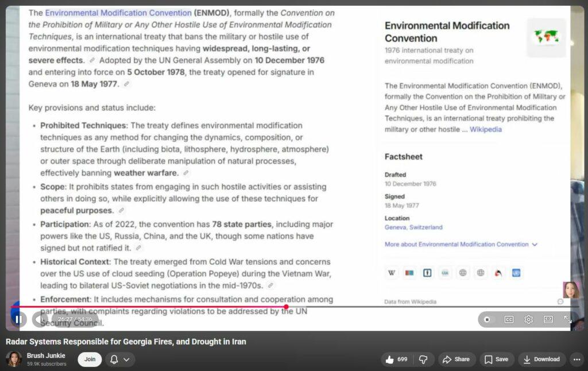This screenshot has height=371, width=588.
Task: Pause the video with the pause button
Action: [18, 320]
